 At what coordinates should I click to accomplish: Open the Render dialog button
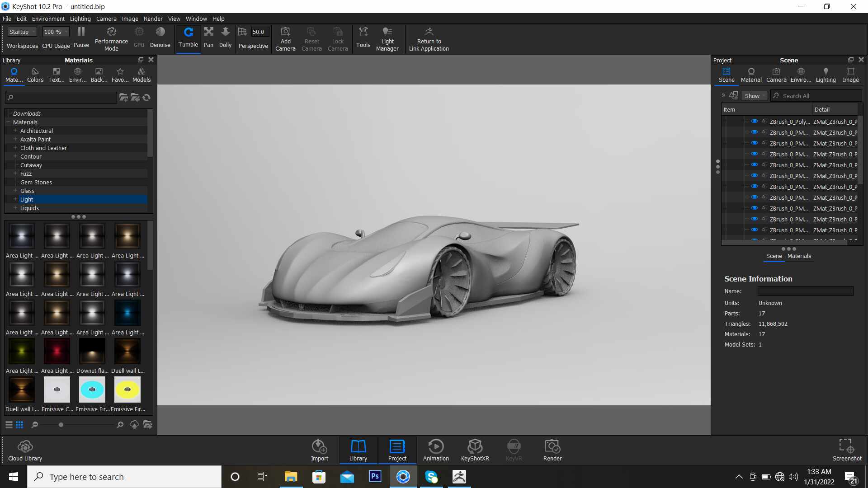pyautogui.click(x=552, y=450)
